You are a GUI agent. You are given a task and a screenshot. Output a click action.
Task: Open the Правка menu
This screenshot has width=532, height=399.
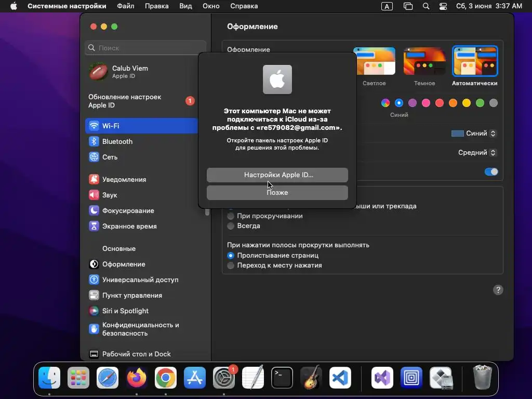(157, 6)
